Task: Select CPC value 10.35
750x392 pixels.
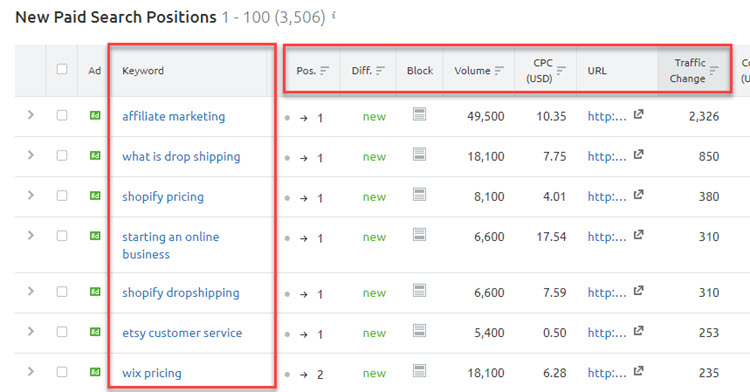Action: click(x=551, y=116)
